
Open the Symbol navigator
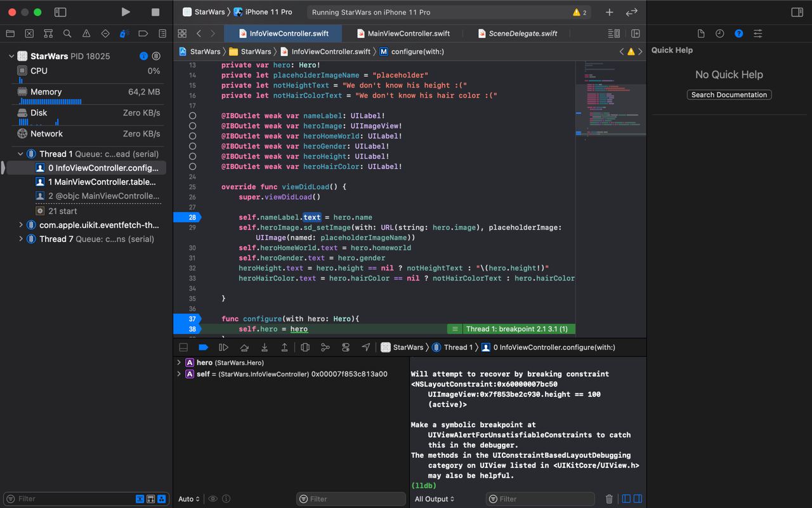tap(48, 34)
